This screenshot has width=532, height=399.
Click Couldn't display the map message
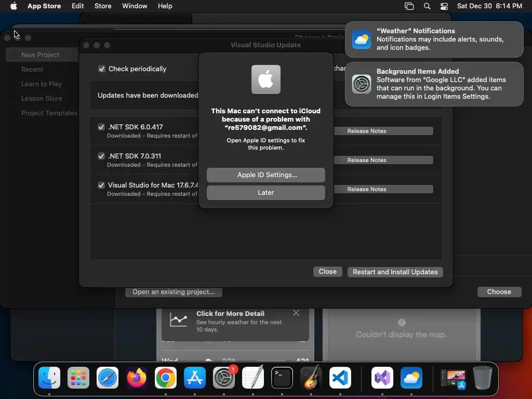pyautogui.click(x=402, y=335)
